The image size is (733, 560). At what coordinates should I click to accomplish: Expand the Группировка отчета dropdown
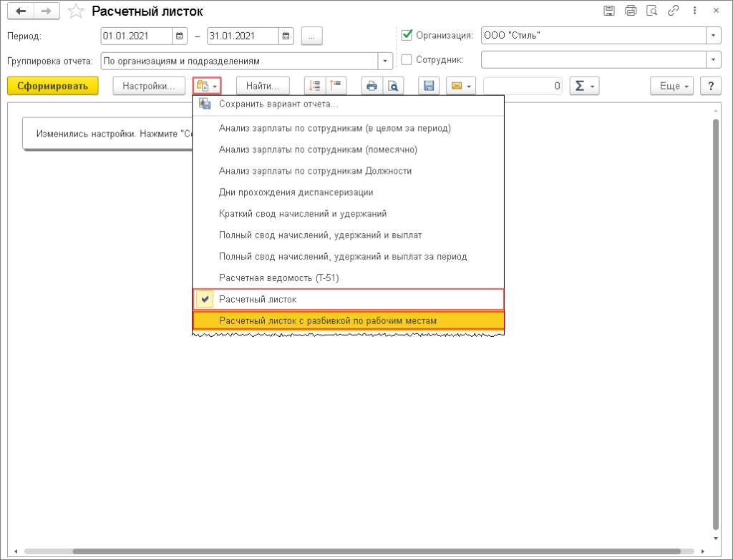387,61
